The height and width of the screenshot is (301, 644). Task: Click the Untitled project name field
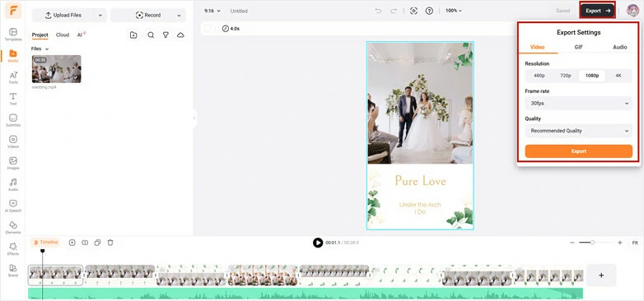coord(239,11)
